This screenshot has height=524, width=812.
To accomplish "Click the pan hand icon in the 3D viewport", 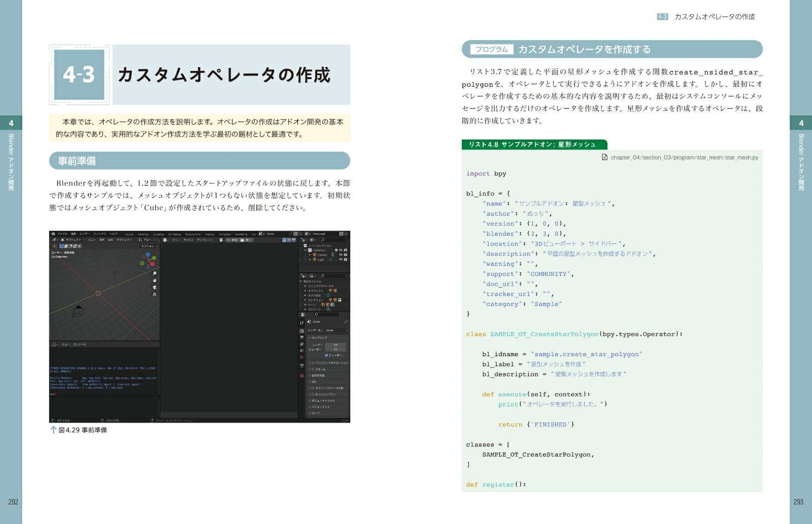I will click(154, 281).
